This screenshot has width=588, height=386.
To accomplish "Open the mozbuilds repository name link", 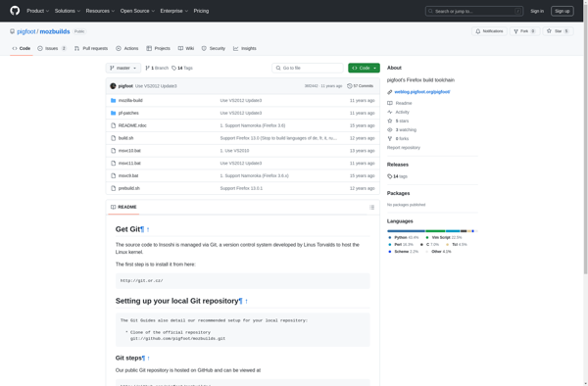I will click(55, 31).
